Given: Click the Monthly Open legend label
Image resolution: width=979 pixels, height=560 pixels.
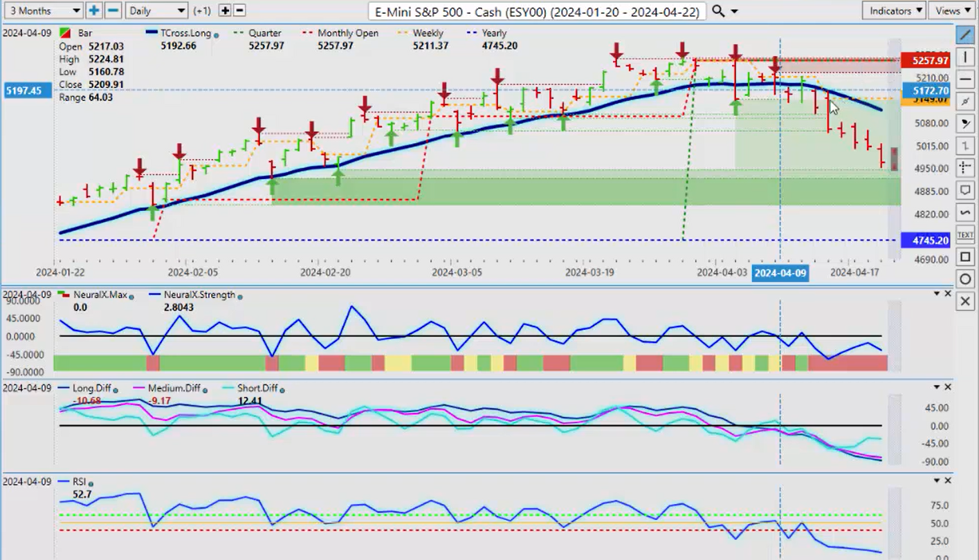Looking at the screenshot, I should (x=348, y=33).
